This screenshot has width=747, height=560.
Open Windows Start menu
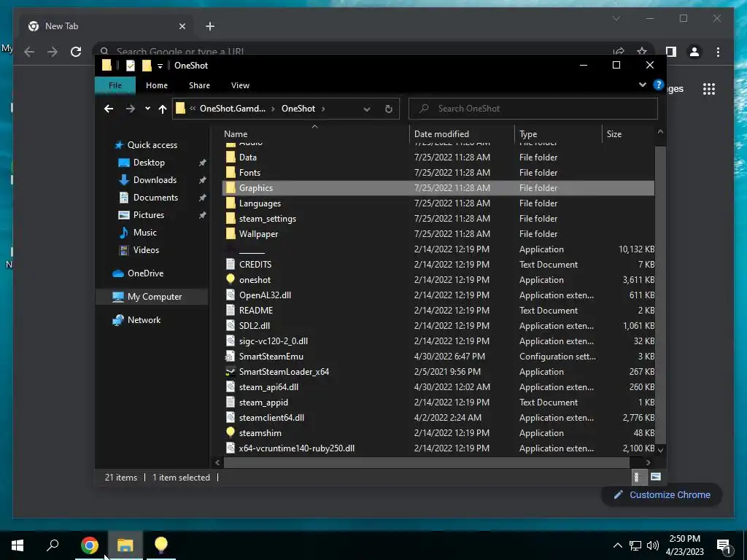(18, 545)
